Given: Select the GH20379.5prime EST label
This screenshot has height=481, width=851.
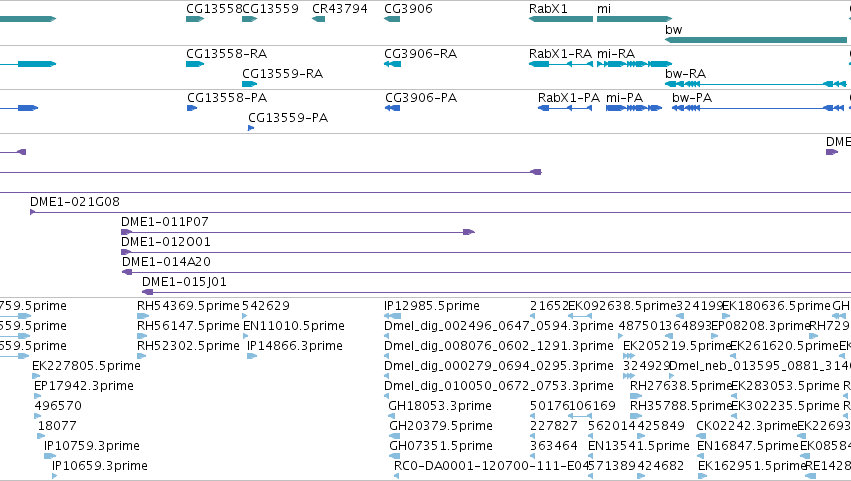Looking at the screenshot, I should coord(441,427).
